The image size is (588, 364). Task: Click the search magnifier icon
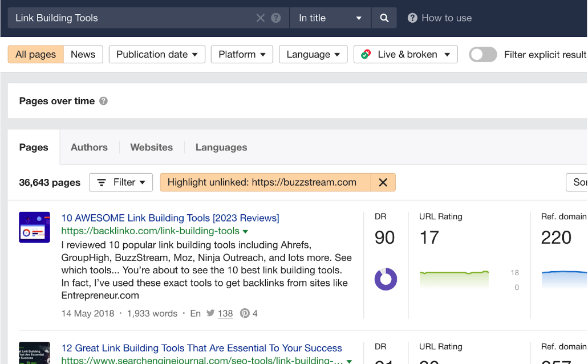[x=383, y=18]
